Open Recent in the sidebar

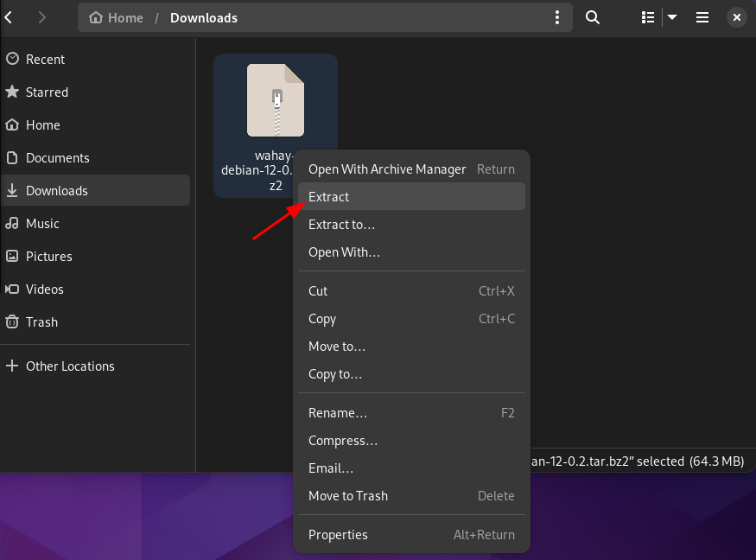click(x=45, y=60)
